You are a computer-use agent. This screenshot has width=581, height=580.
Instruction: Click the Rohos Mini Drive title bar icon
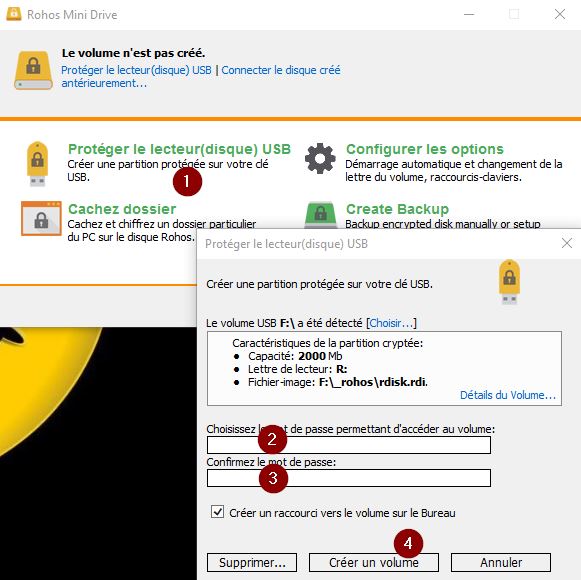[14, 14]
